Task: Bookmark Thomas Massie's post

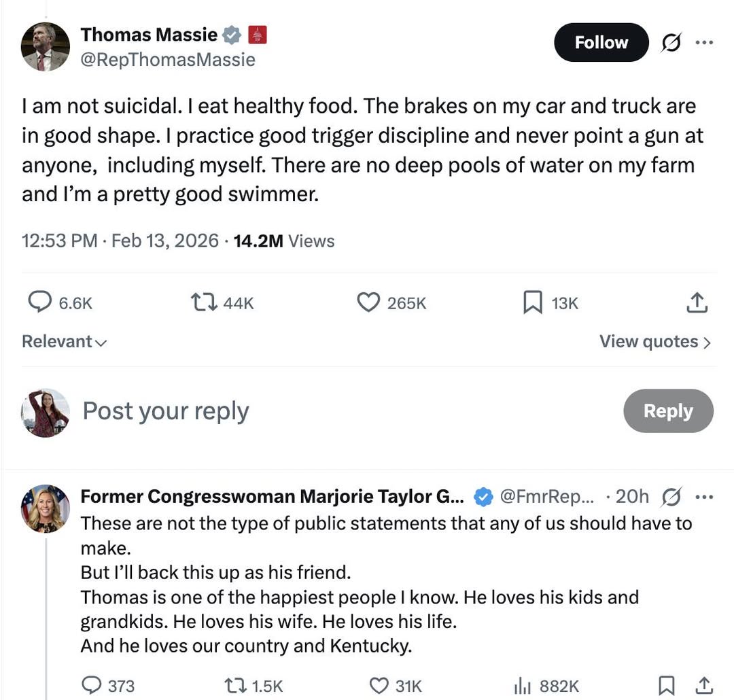Action: pyautogui.click(x=532, y=302)
